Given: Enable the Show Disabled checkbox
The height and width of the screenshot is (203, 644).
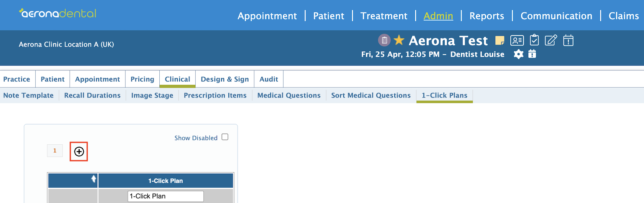Looking at the screenshot, I should click(225, 137).
